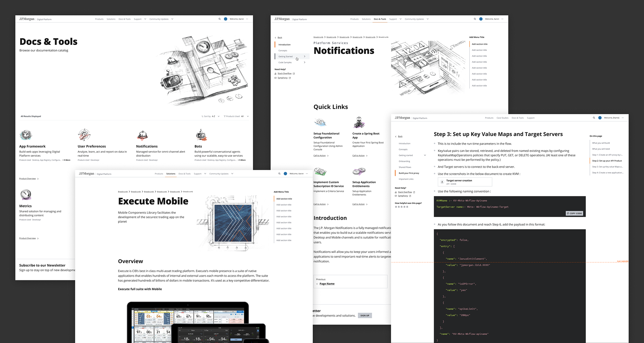Open Solutions tab in Execute Mobile window
The image size is (644, 343).
171,174
